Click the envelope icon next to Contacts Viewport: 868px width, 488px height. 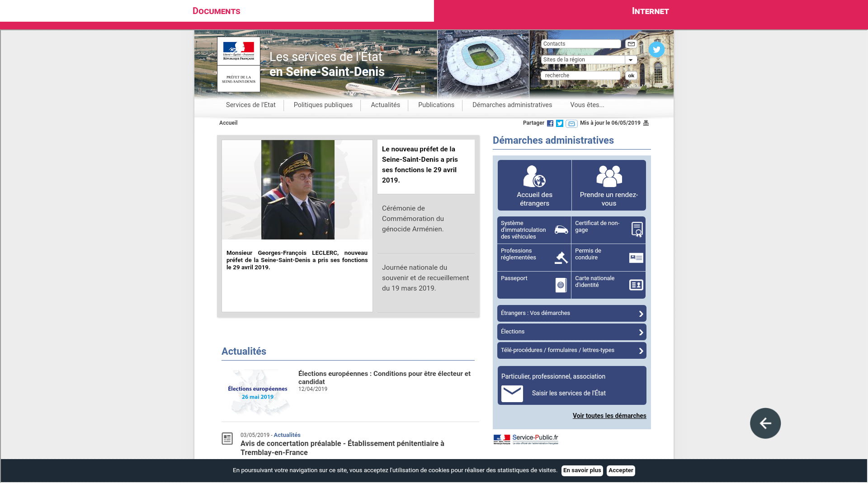pos(631,44)
